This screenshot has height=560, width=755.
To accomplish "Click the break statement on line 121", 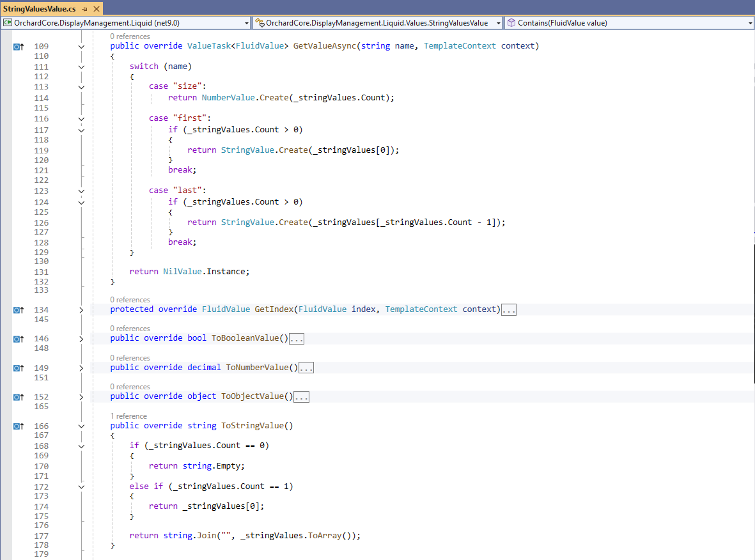I will [182, 170].
